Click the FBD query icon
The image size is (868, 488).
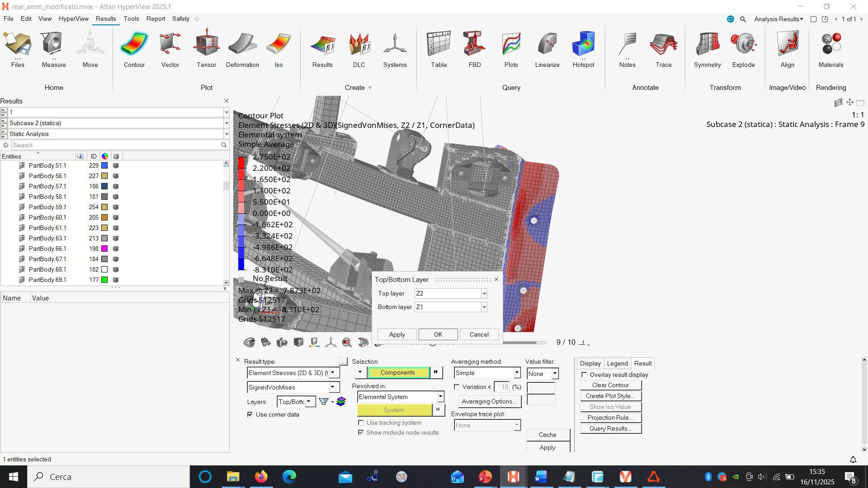(475, 49)
